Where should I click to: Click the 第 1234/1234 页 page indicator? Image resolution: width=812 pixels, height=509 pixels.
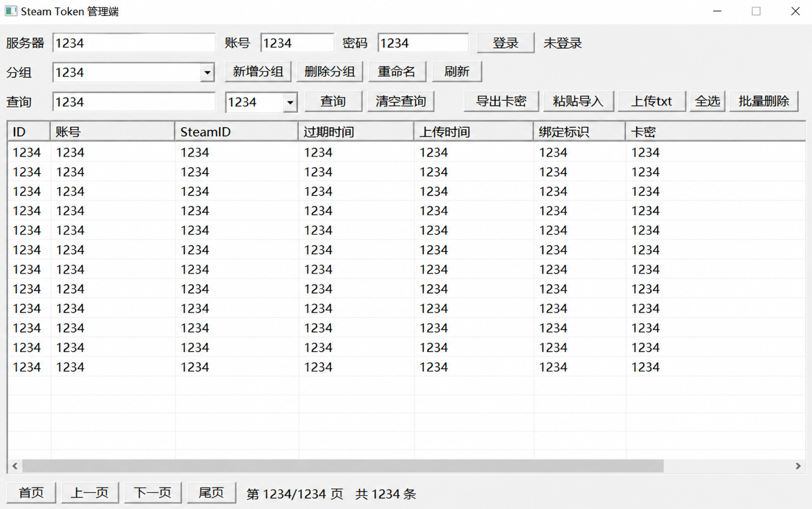[x=295, y=494]
